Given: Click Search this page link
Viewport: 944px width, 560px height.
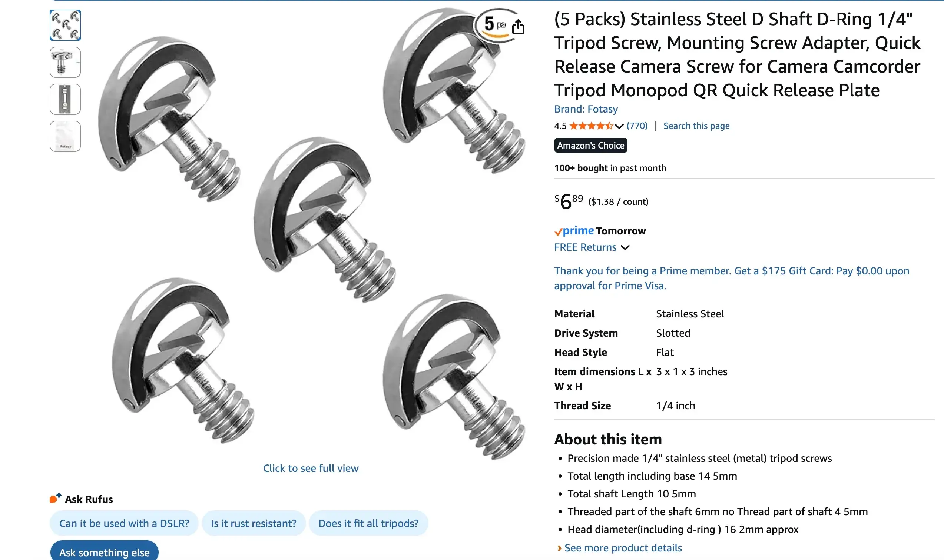Looking at the screenshot, I should [x=696, y=126].
